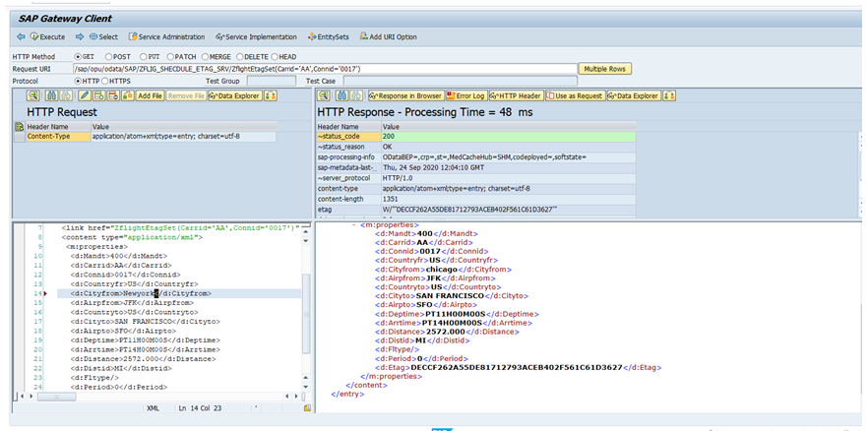Click the select-all icon of request header table
The width and height of the screenshot is (868, 431).
pyautogui.click(x=19, y=127)
